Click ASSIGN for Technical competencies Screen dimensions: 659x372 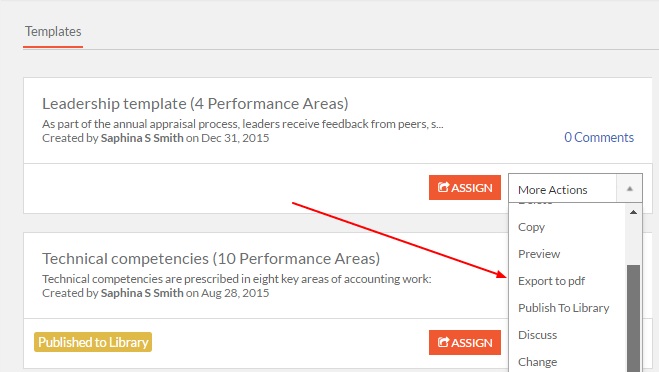click(x=465, y=343)
